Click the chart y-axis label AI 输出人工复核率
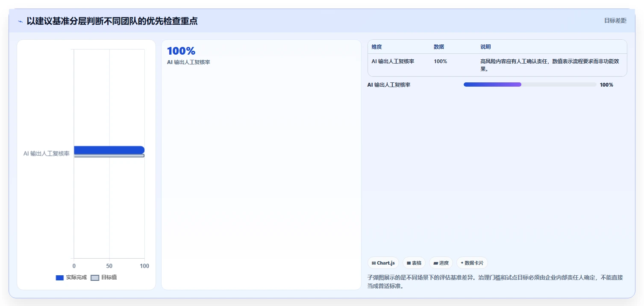Screen dimensions: 644x306 [x=47, y=154]
